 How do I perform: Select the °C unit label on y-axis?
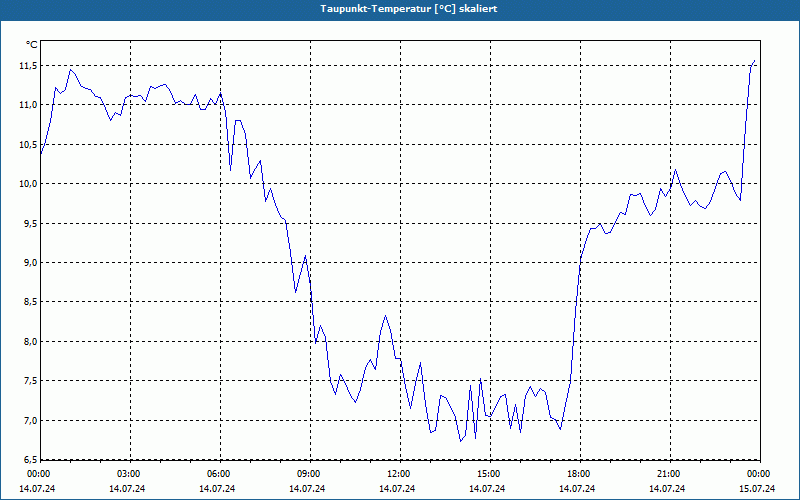click(x=32, y=45)
